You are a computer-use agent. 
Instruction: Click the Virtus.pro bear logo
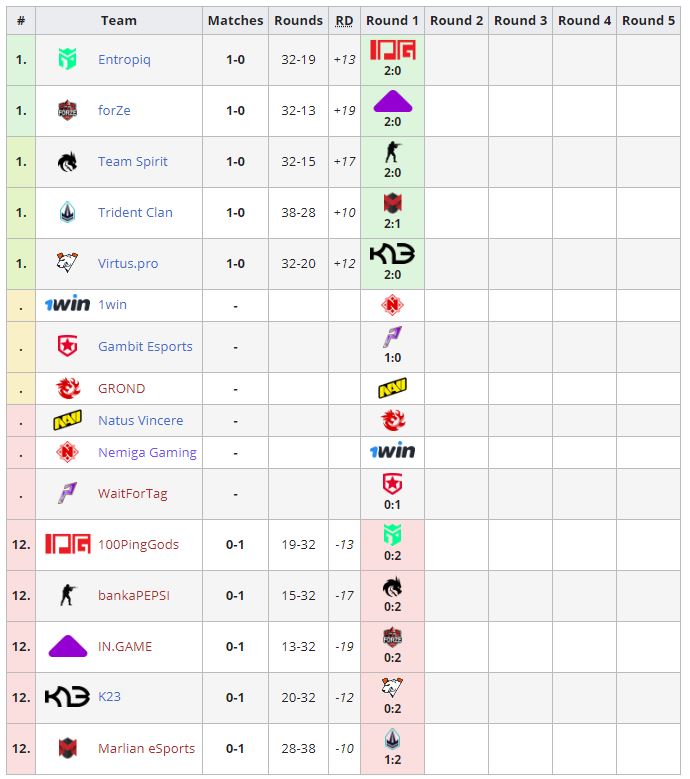pyautogui.click(x=67, y=264)
